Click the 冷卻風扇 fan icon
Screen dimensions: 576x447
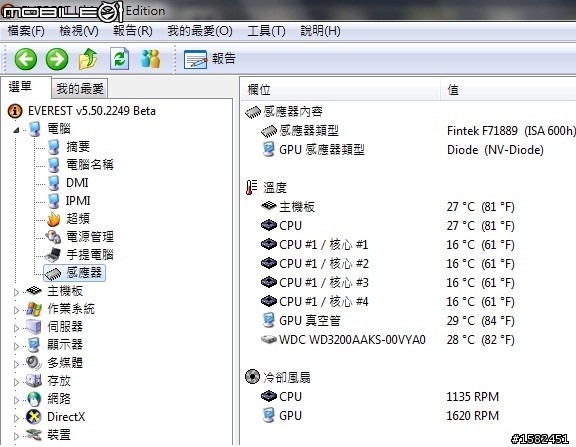(252, 377)
